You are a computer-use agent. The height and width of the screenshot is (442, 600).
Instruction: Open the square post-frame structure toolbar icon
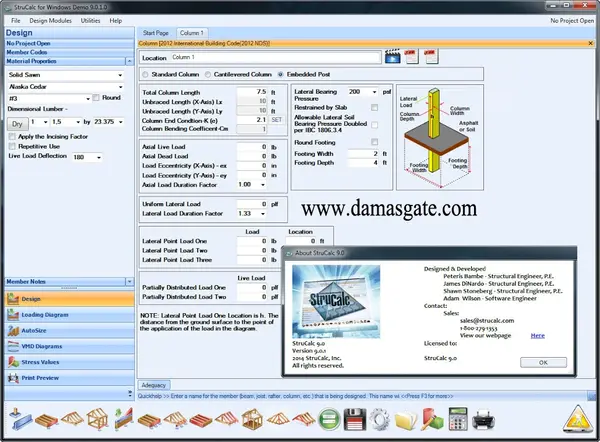coord(253,419)
